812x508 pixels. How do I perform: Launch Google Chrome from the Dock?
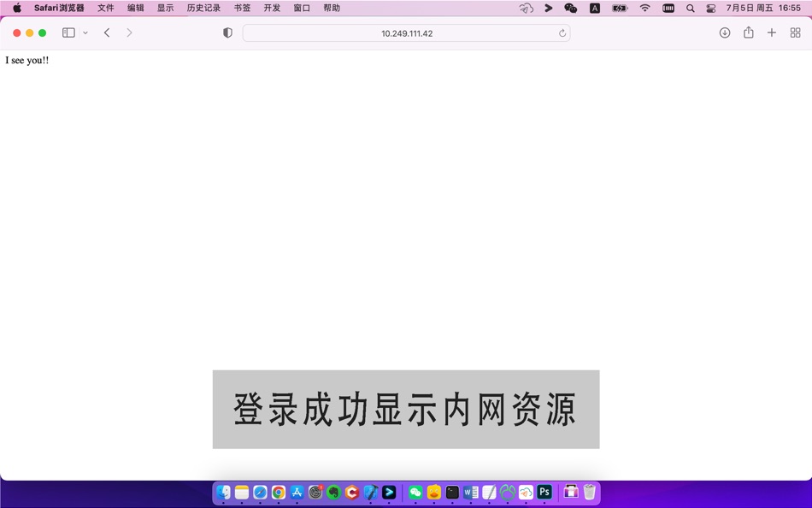click(278, 492)
